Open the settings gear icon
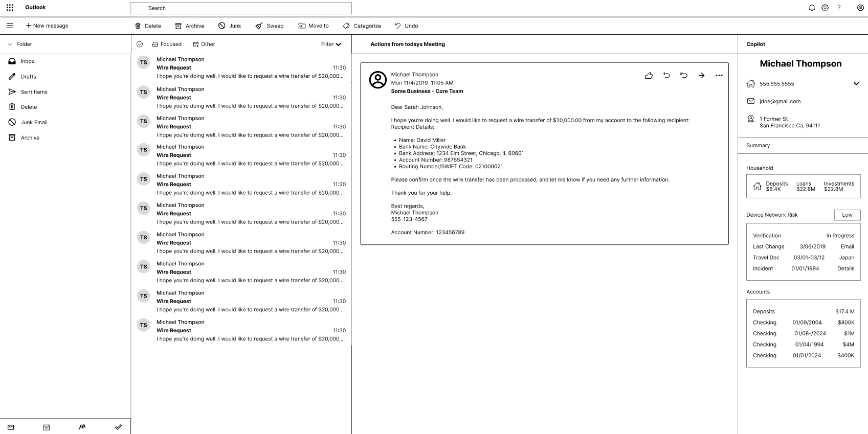868x434 pixels. coord(825,8)
